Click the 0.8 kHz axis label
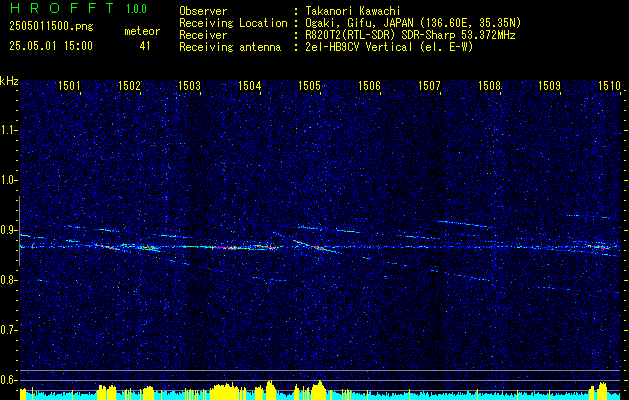Image resolution: width=629 pixels, height=400 pixels. (7, 280)
